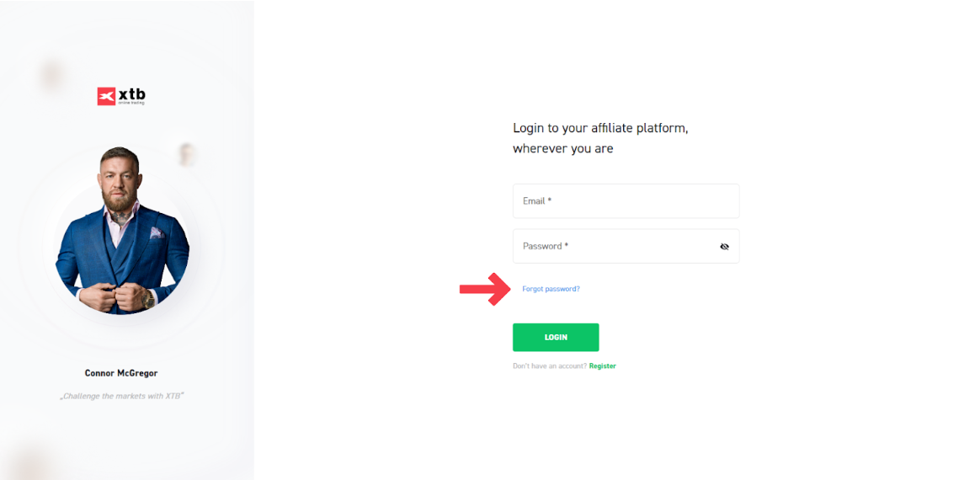The height and width of the screenshot is (480, 980).
Task: Click the red XTB logo mark
Action: pyautogui.click(x=106, y=96)
